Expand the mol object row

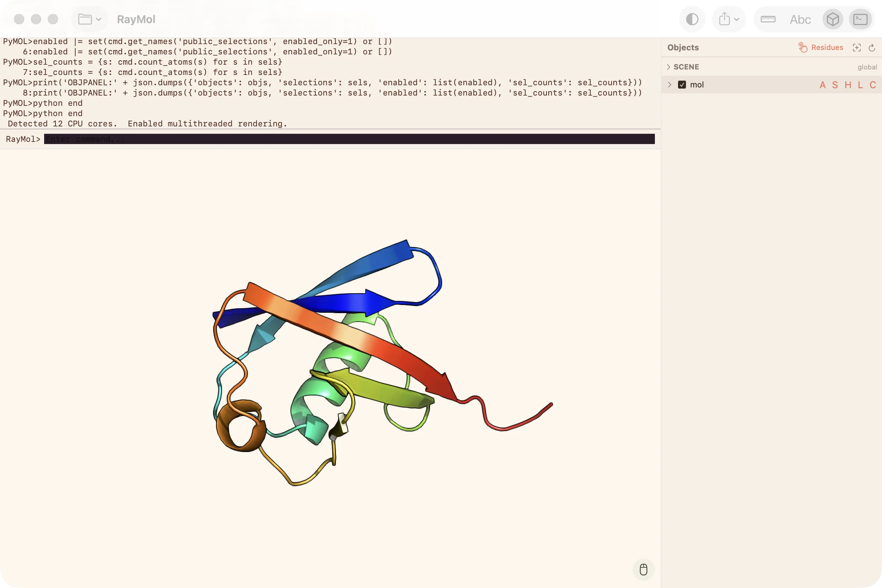click(669, 85)
